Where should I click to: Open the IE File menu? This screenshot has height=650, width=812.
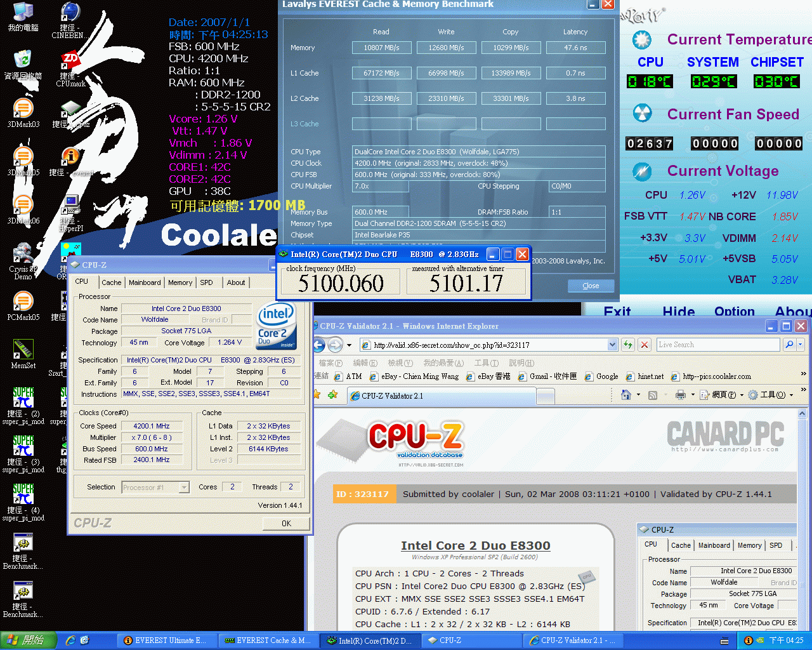click(x=330, y=363)
